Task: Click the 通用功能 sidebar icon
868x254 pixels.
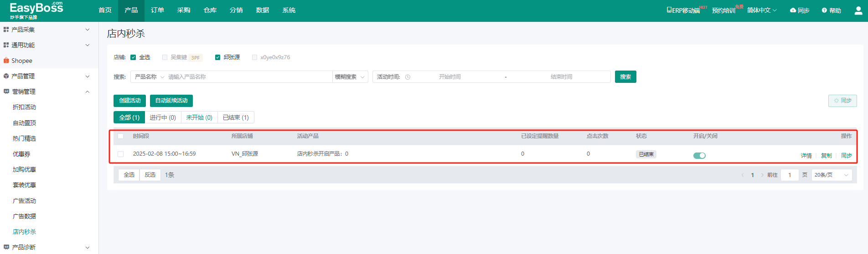Action: 6,45
